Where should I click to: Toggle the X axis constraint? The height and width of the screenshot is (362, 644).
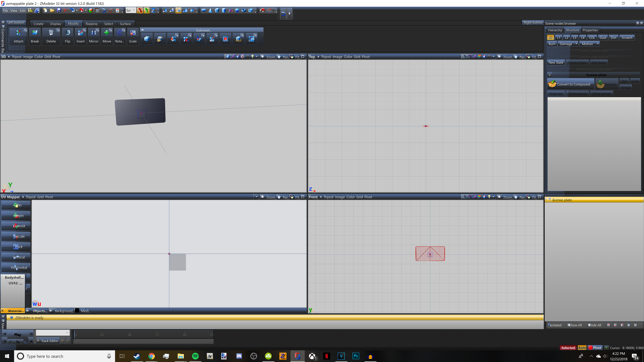[140, 10]
